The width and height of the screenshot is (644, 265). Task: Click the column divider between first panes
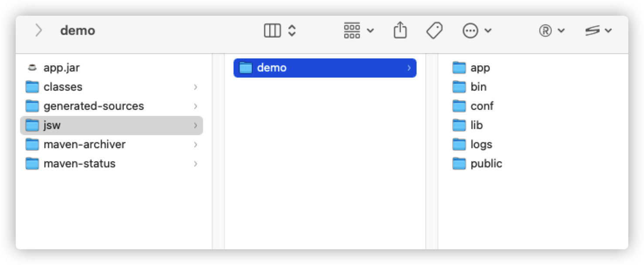click(x=218, y=152)
